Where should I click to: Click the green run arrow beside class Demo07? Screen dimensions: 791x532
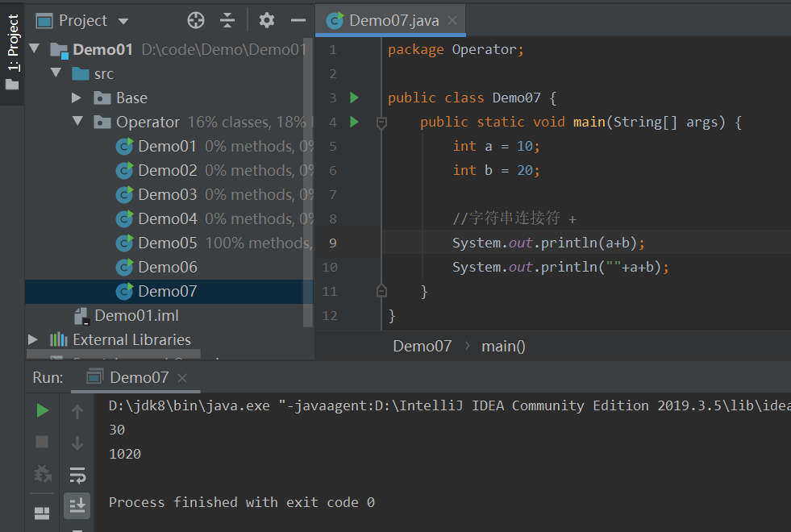click(354, 98)
